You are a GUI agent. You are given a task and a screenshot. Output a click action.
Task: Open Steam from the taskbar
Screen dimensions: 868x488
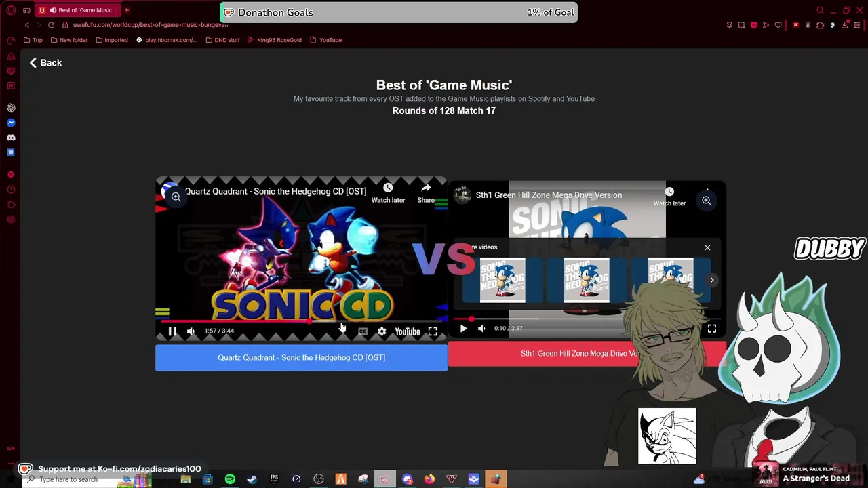[x=252, y=479]
